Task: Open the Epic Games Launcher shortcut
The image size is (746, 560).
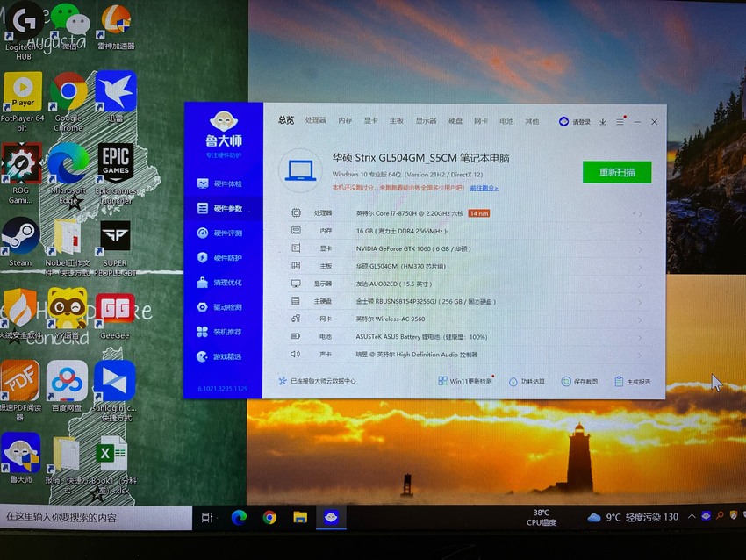Action: point(116,174)
